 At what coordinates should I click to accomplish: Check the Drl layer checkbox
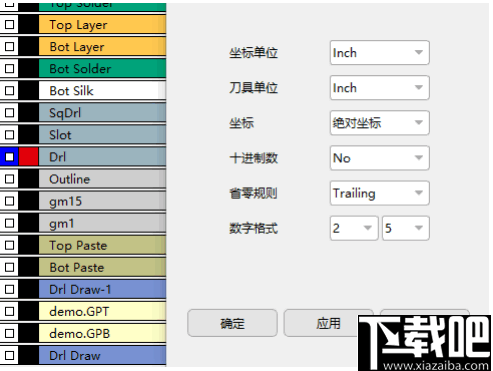coord(9,157)
